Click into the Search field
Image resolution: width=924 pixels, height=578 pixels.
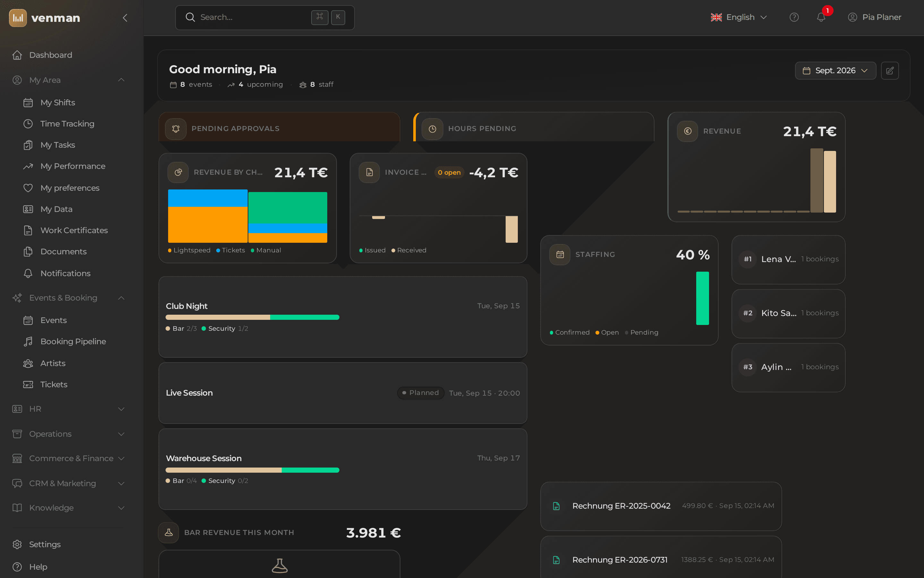(x=265, y=17)
